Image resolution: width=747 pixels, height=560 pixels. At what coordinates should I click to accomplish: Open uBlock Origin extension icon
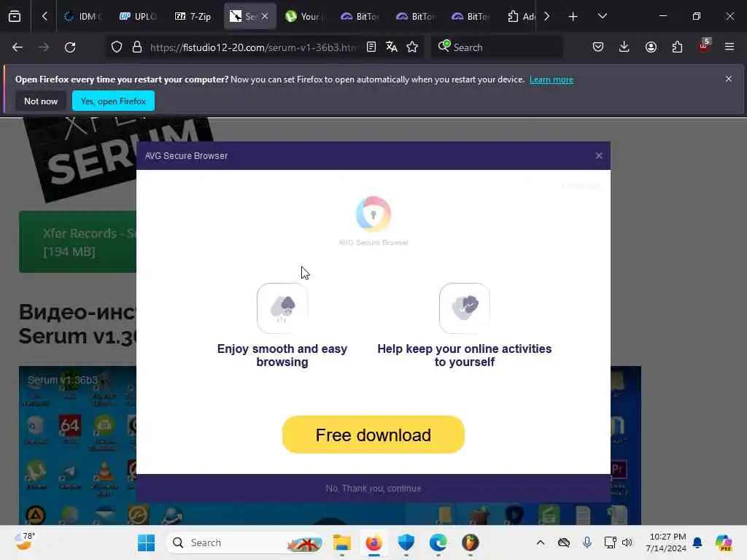[x=704, y=46]
